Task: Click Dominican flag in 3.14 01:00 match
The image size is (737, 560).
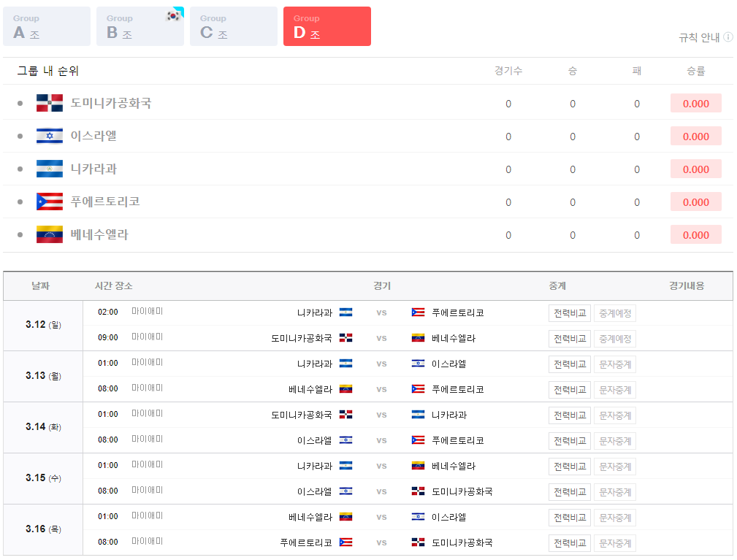Action: (x=346, y=415)
